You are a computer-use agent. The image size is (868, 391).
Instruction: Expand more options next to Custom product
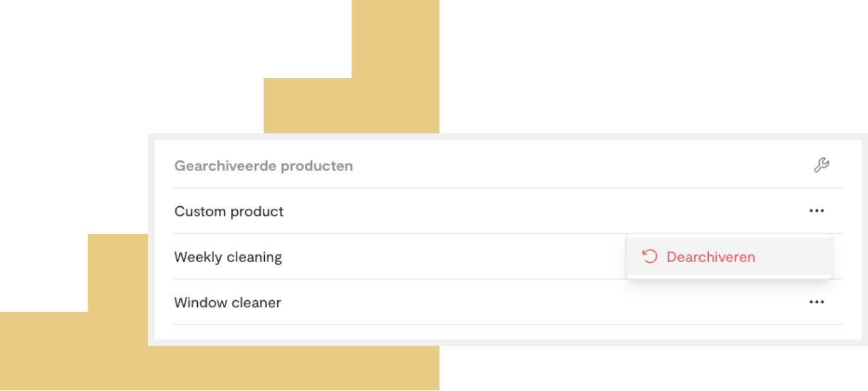point(816,211)
